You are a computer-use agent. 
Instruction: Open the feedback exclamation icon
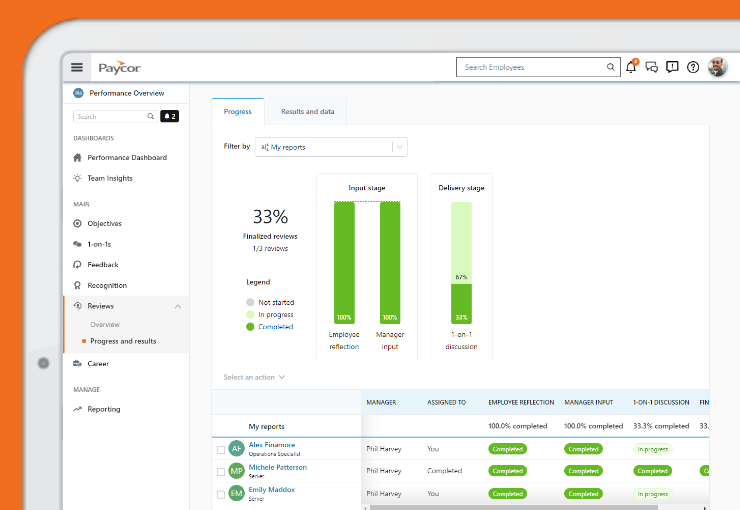[672, 67]
